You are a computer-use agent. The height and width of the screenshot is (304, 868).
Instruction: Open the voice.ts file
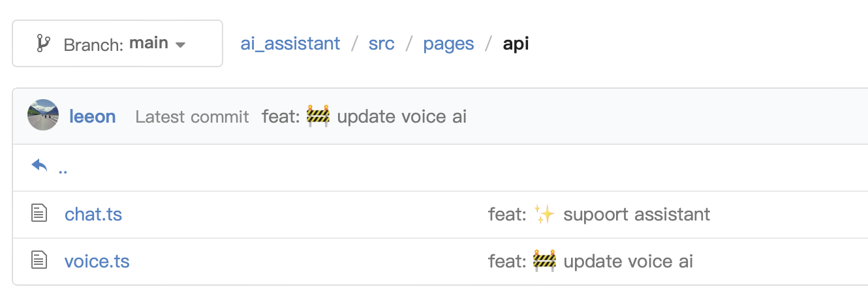click(x=97, y=262)
